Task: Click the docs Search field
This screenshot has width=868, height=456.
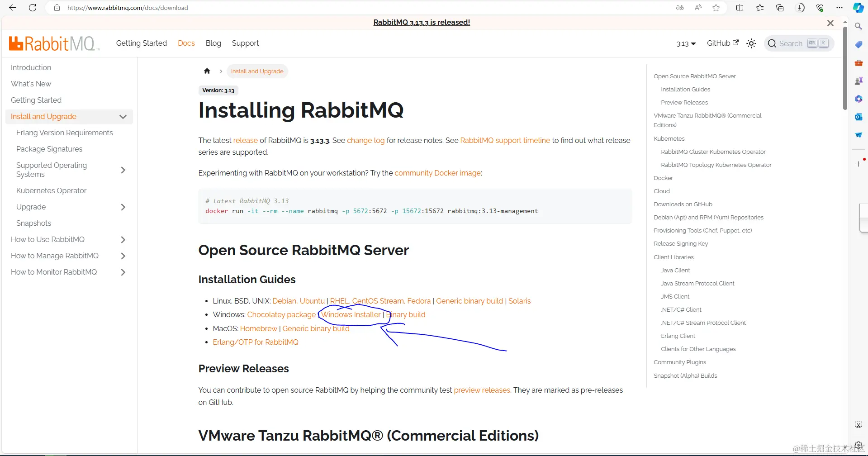Action: click(x=799, y=43)
